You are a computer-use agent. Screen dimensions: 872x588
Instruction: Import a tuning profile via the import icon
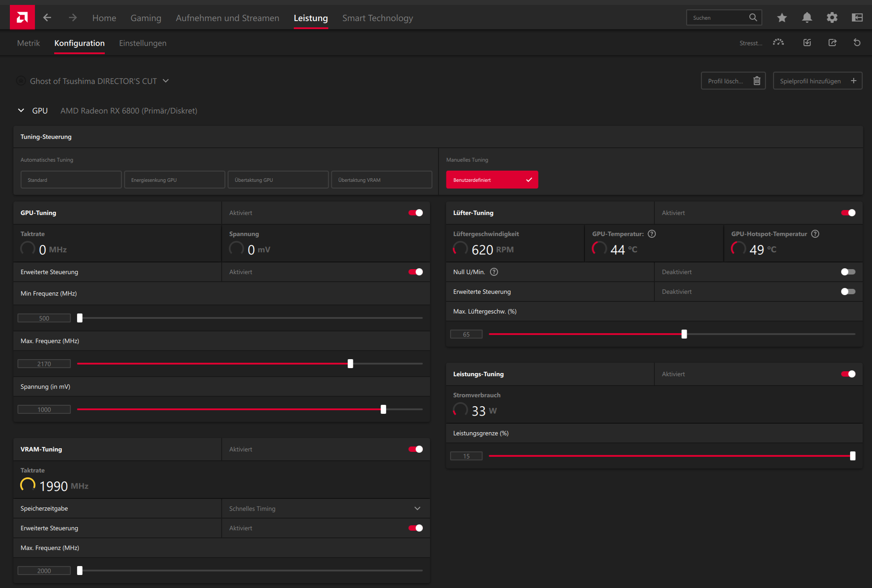807,43
